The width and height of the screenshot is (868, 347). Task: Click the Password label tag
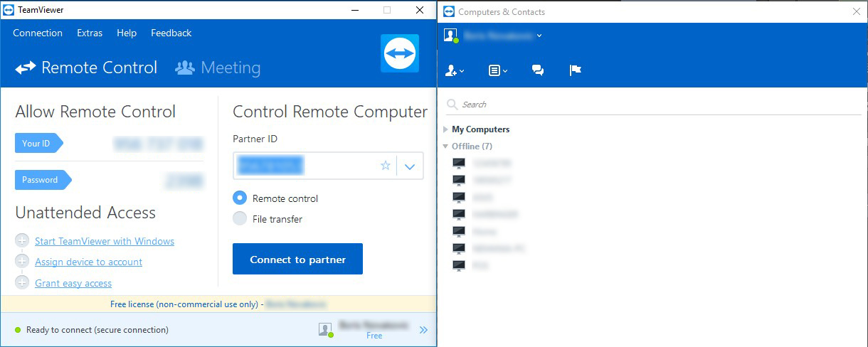tap(43, 180)
